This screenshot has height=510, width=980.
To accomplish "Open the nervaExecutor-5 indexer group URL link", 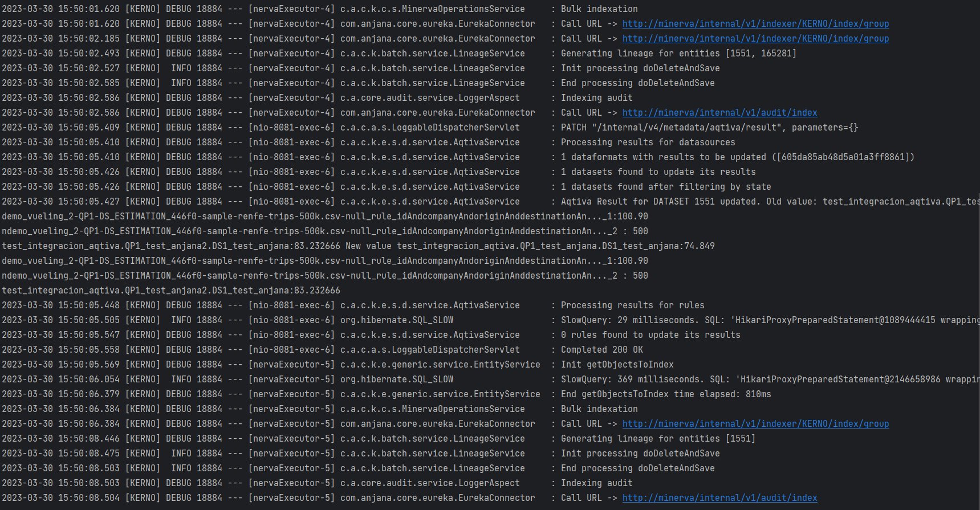I will tap(755, 424).
